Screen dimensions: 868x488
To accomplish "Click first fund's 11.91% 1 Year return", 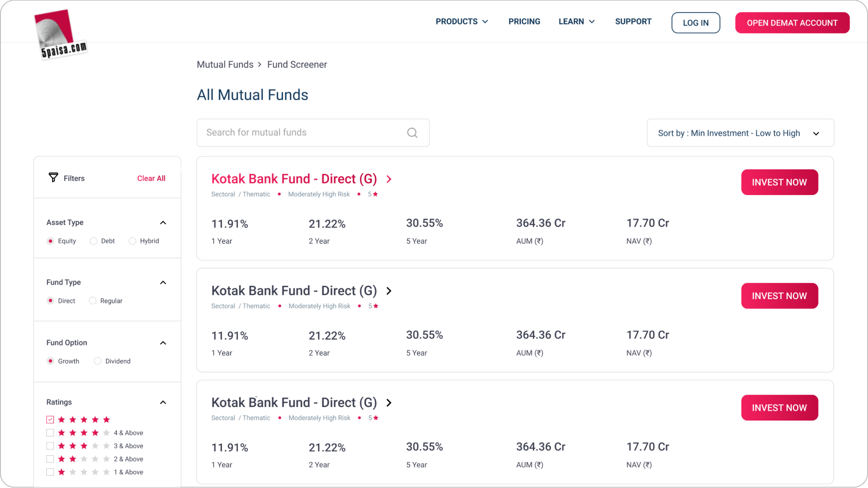I will 230,224.
